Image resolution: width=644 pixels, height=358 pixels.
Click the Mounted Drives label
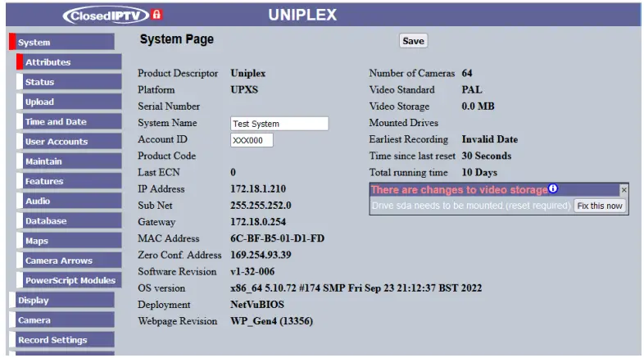403,123
